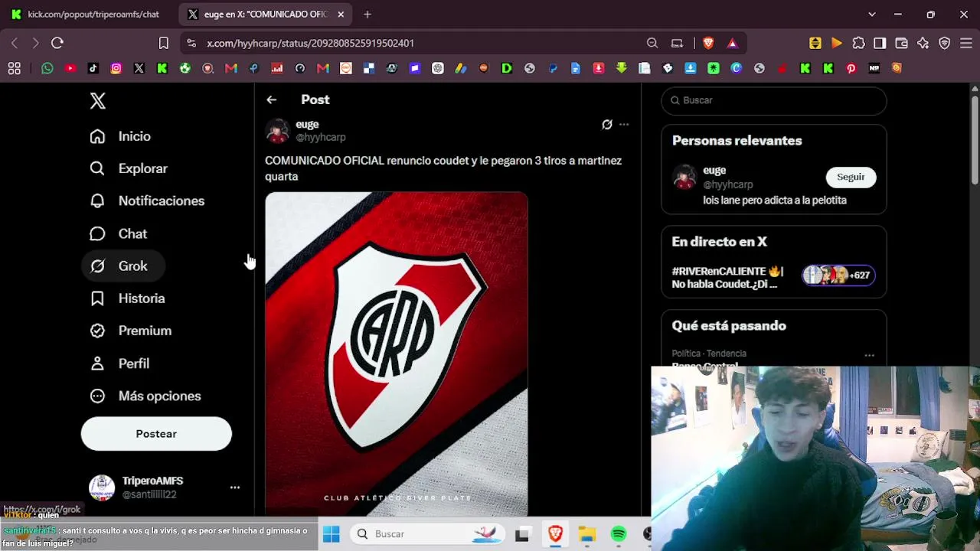Open account menu dots next to TriperoAMFS
Image resolution: width=980 pixels, height=551 pixels.
pos(235,487)
